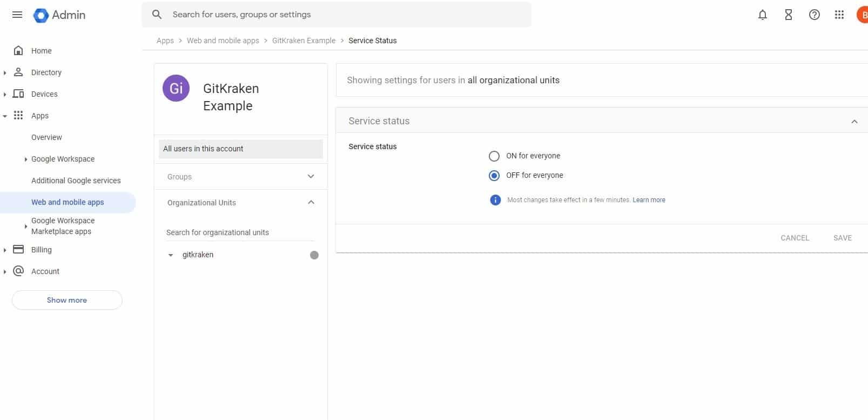Open the main hamburger menu
Image resolution: width=868 pixels, height=420 pixels.
click(x=17, y=15)
